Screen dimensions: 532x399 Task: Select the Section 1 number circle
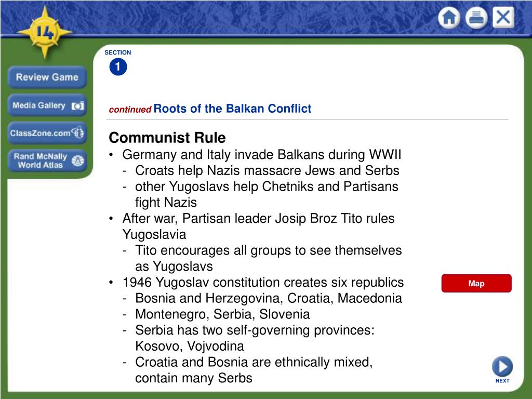[118, 66]
